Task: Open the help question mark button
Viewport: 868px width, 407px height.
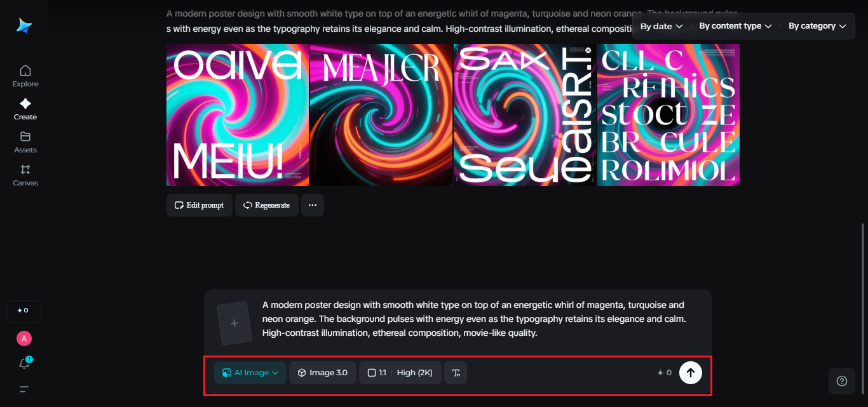Action: point(842,381)
